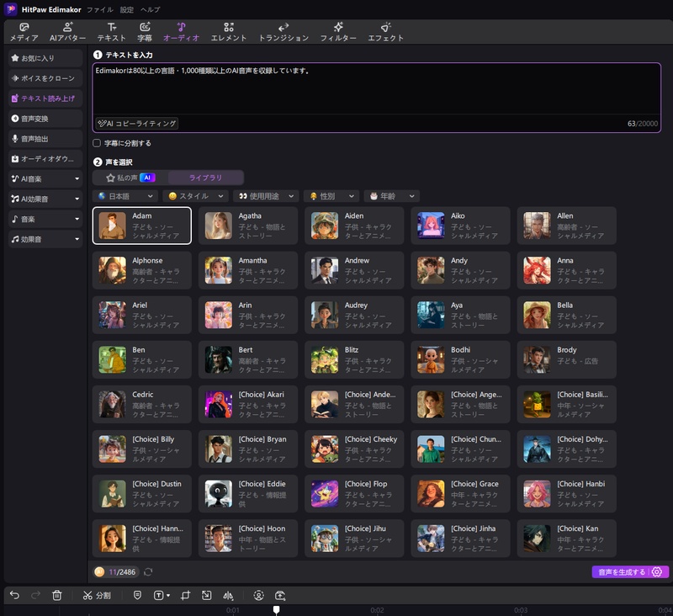The height and width of the screenshot is (616, 673).
Task: Select the Bodhi voice card
Action: click(460, 359)
